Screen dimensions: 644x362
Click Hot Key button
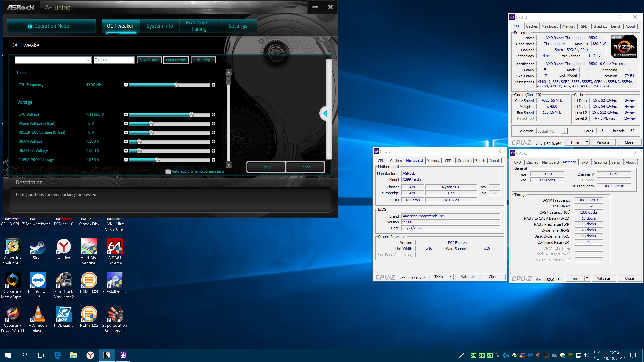click(203, 60)
